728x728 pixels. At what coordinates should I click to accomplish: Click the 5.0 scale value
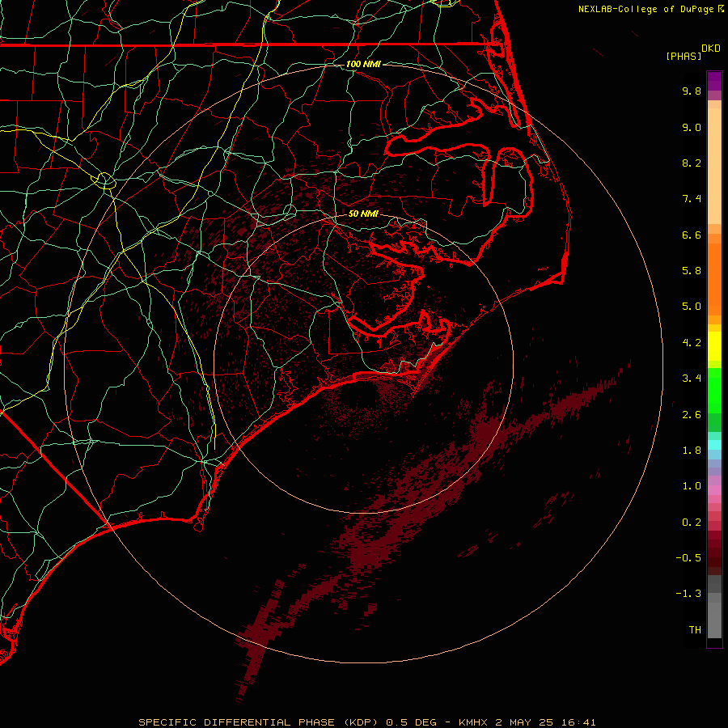(x=692, y=307)
